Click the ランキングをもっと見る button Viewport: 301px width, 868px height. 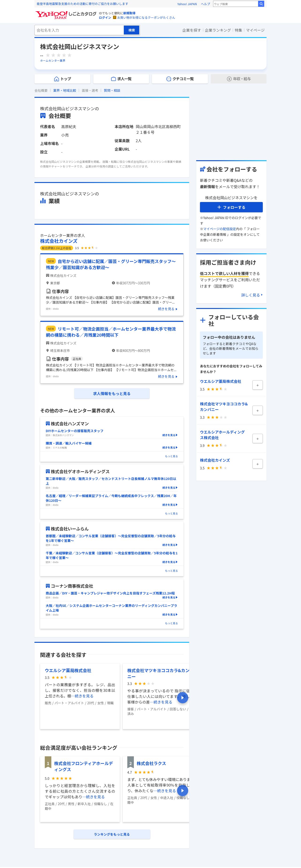coord(112,834)
